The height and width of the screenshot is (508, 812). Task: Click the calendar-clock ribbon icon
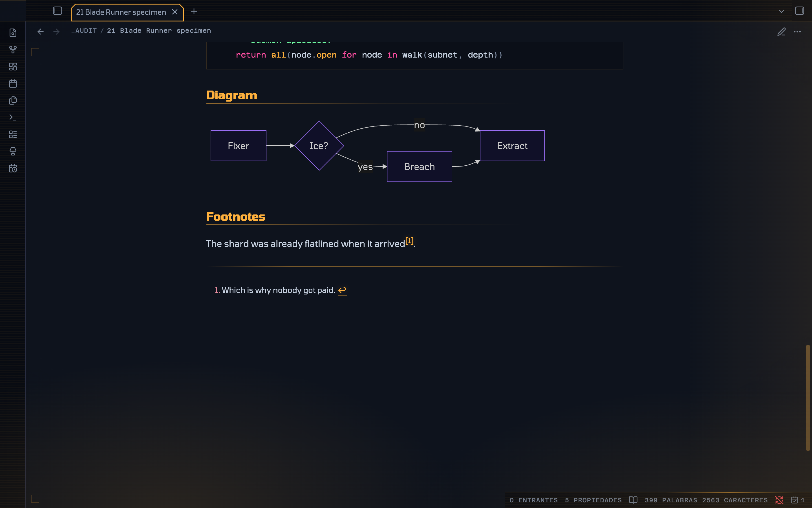(13, 168)
